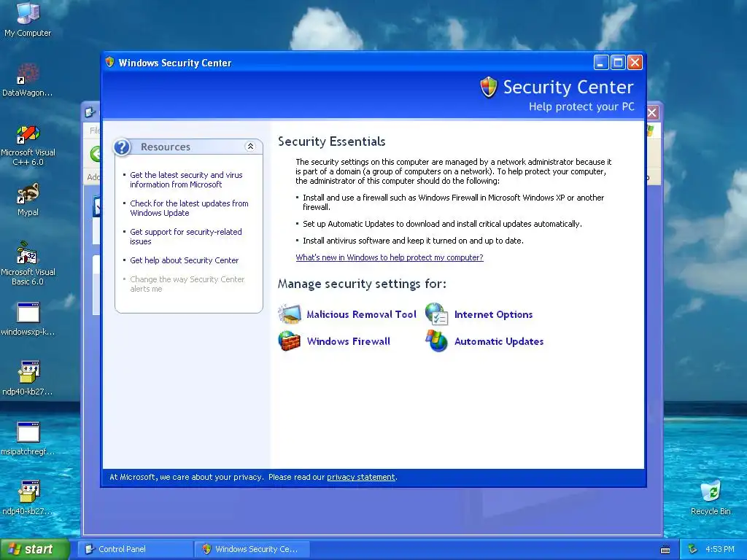Switch to Control Panel taskbar button
This screenshot has width=747, height=560.
point(135,549)
